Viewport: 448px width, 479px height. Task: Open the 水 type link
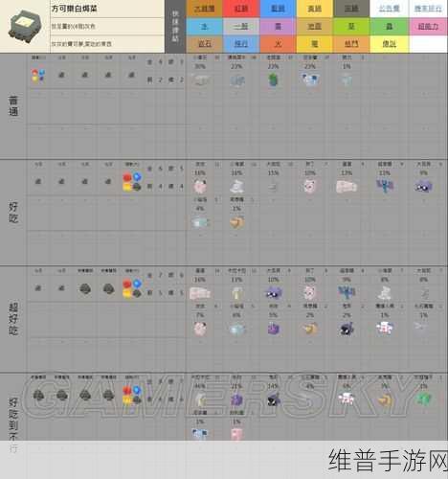(205, 26)
